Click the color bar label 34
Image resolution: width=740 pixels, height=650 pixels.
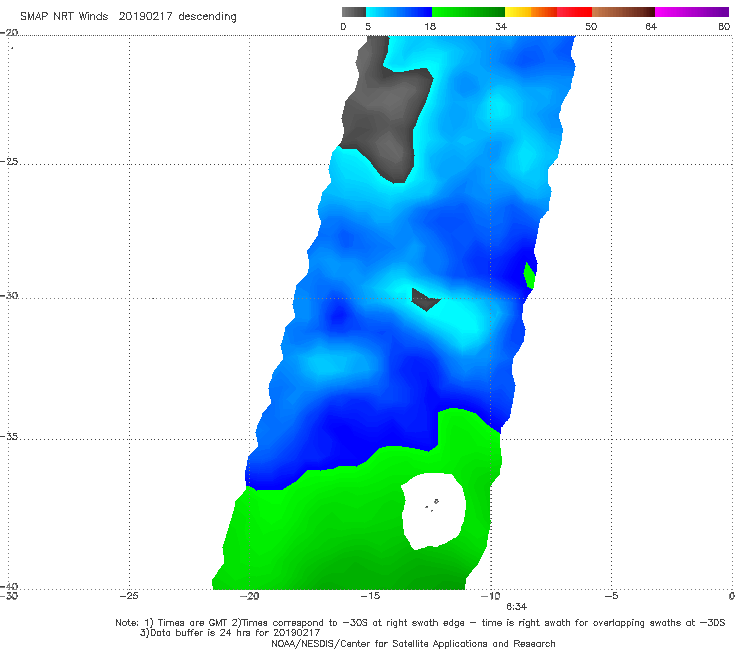tap(501, 26)
